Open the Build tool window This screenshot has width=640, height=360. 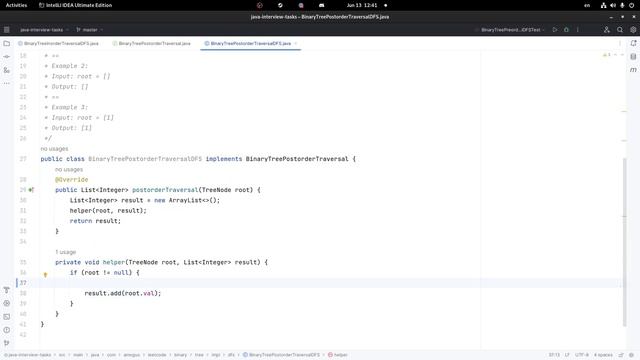pyautogui.click(x=7, y=290)
